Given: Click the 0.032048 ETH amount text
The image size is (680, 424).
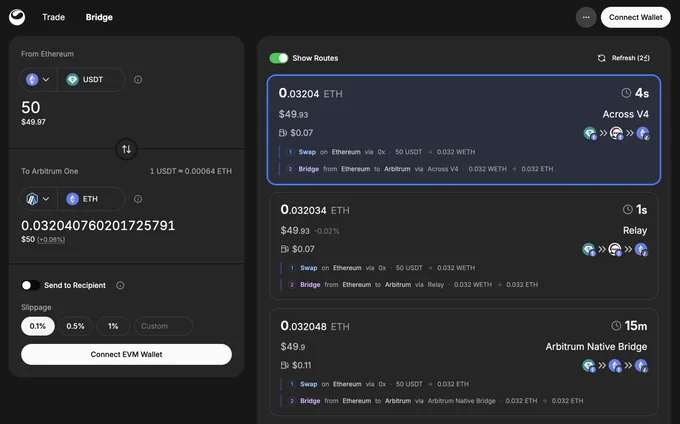Looking at the screenshot, I should pos(315,326).
